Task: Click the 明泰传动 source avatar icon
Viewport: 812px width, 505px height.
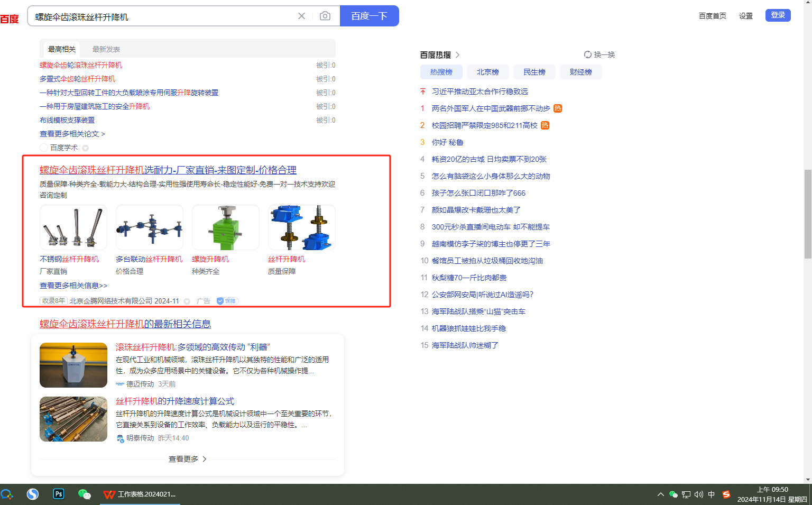Action: tap(120, 438)
